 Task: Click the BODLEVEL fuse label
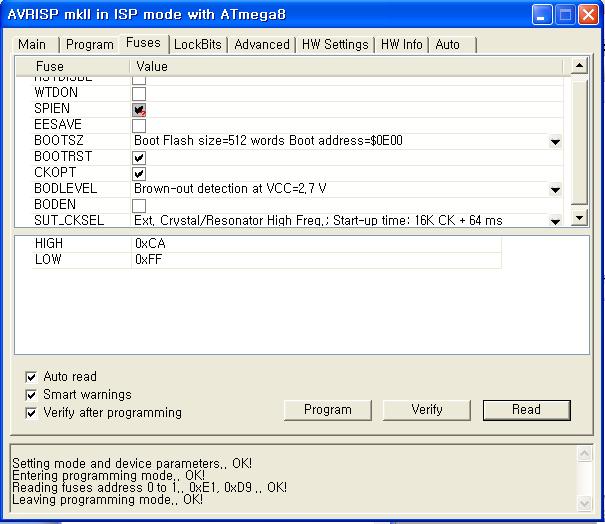(x=66, y=188)
